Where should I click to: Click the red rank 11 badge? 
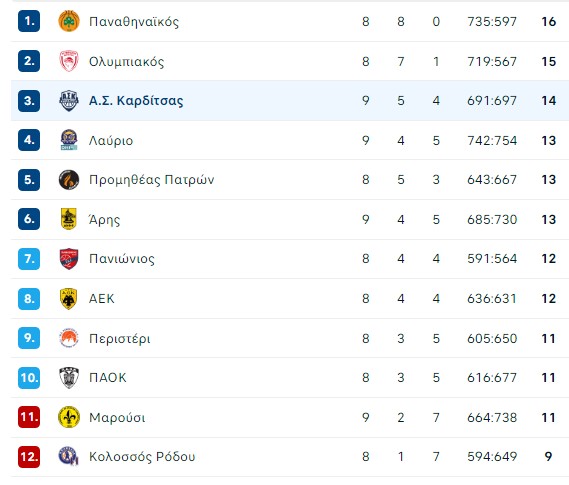29,417
